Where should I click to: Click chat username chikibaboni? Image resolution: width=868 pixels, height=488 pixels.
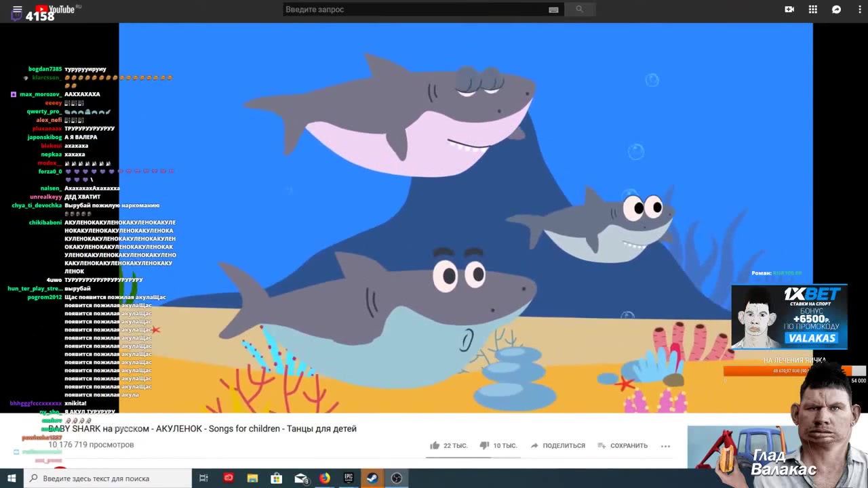tap(45, 222)
